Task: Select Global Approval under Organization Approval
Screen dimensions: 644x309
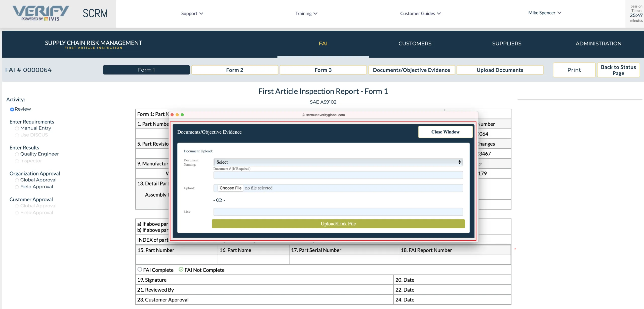Action: [x=17, y=180]
